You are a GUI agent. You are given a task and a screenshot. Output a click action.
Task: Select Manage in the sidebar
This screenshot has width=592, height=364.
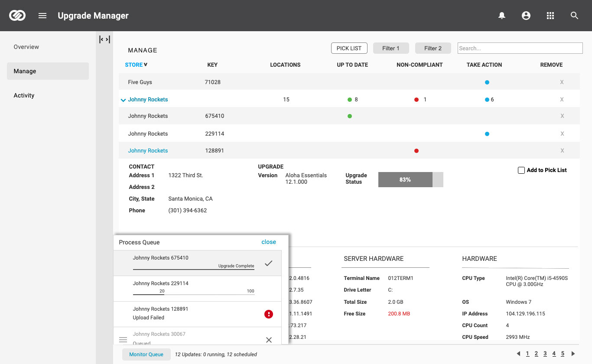click(48, 71)
